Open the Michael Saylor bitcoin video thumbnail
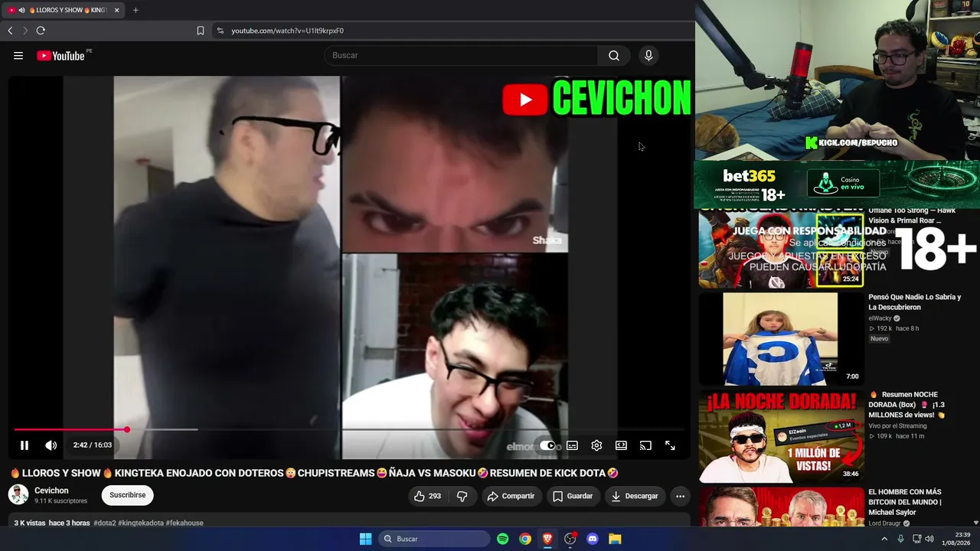 click(x=781, y=507)
